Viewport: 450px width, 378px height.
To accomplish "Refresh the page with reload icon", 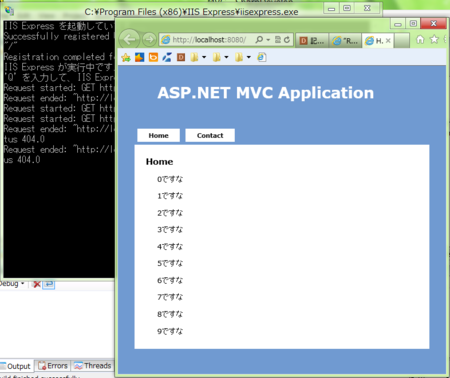I will 287,40.
